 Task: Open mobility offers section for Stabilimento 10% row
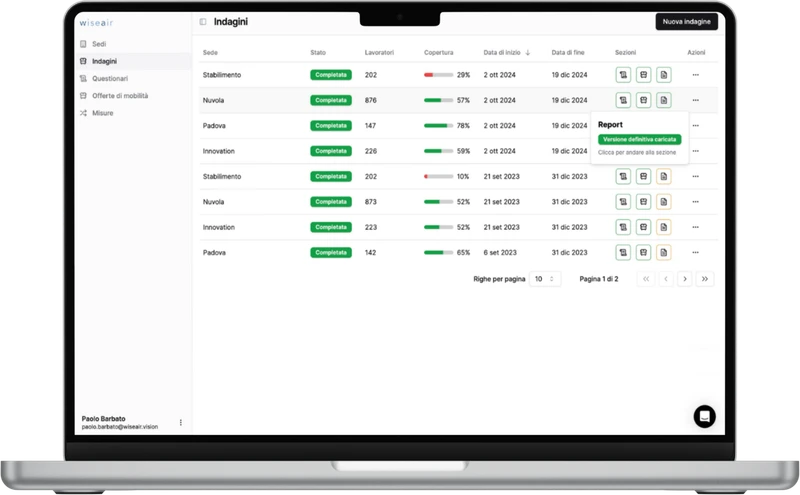point(643,177)
